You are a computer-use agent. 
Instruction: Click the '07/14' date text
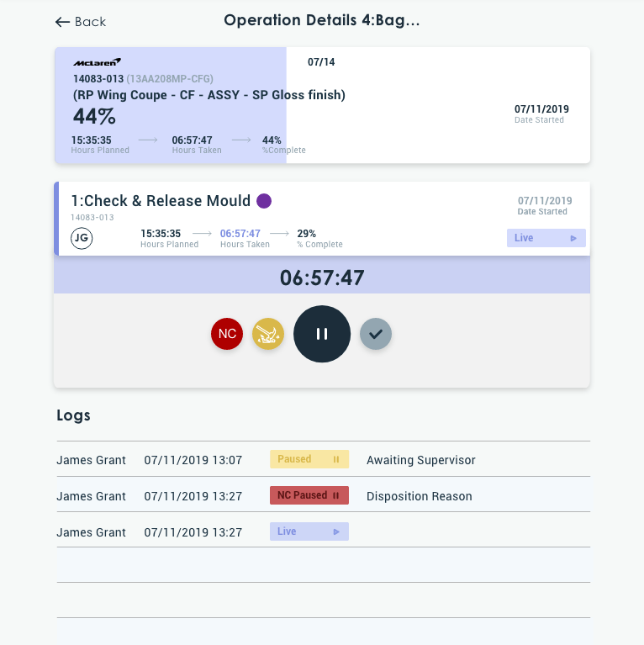[321, 62]
